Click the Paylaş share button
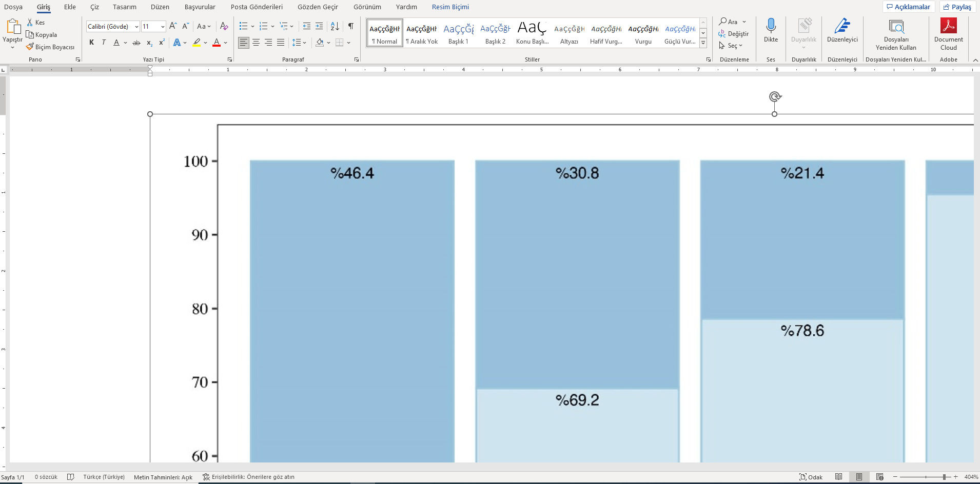Viewport: 980px width, 484px height. [957, 7]
